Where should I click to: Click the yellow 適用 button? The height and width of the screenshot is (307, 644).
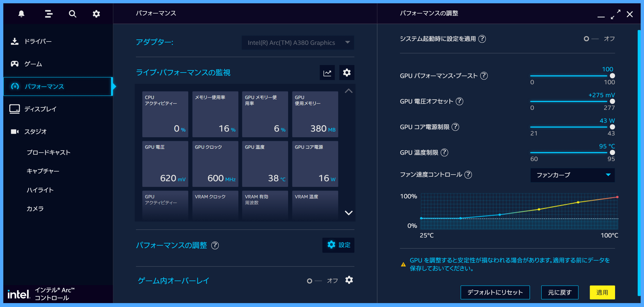pyautogui.click(x=602, y=293)
